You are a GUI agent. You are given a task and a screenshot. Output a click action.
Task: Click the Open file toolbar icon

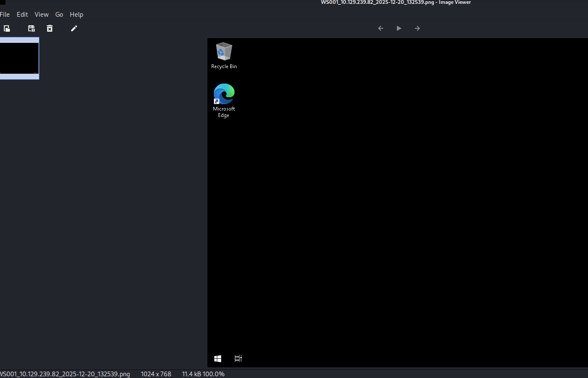click(x=7, y=28)
